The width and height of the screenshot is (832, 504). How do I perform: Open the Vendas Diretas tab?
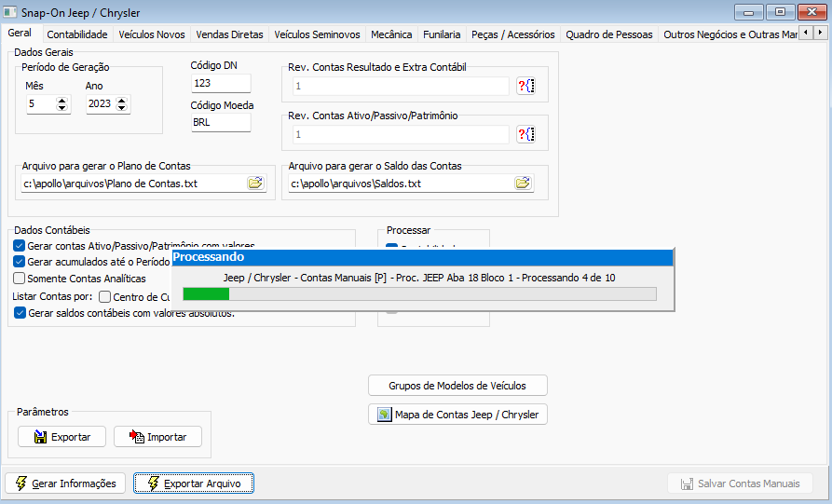[x=230, y=34]
